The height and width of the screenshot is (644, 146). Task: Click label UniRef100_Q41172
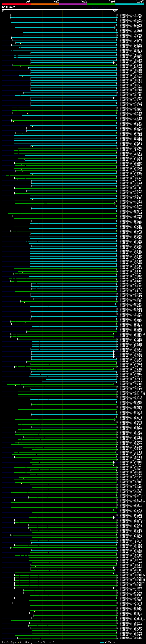coord(131,618)
